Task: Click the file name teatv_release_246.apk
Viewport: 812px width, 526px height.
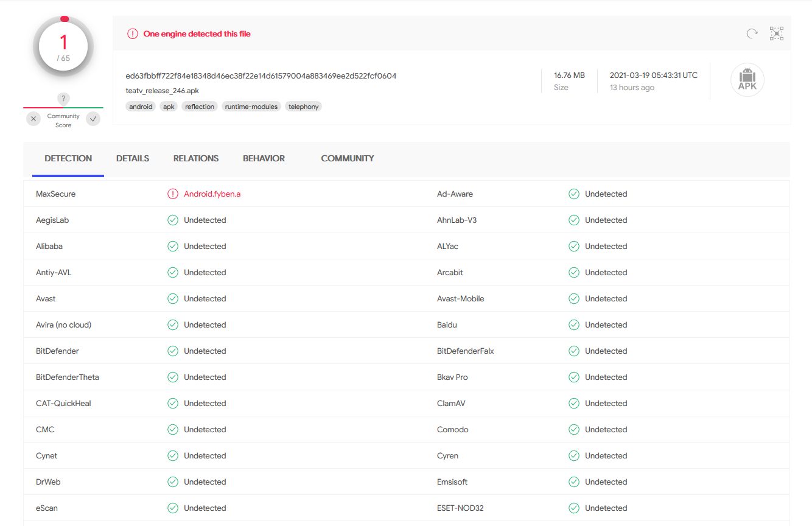Action: pyautogui.click(x=163, y=91)
